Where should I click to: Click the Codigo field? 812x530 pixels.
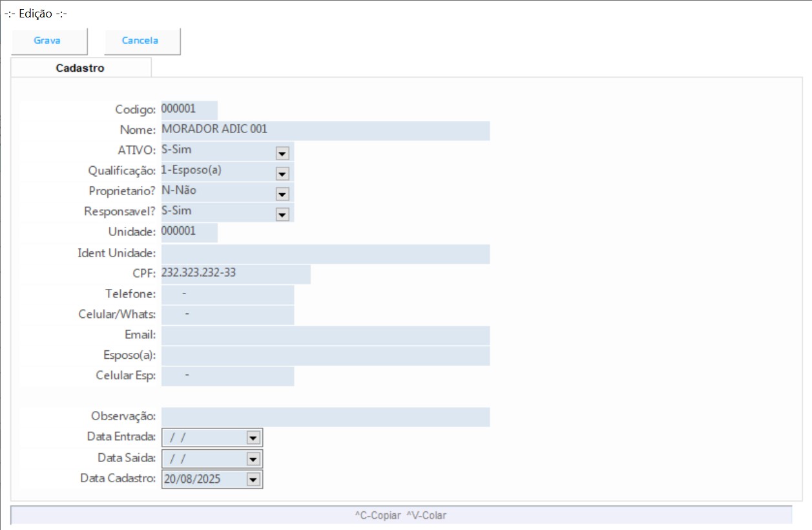(x=189, y=110)
